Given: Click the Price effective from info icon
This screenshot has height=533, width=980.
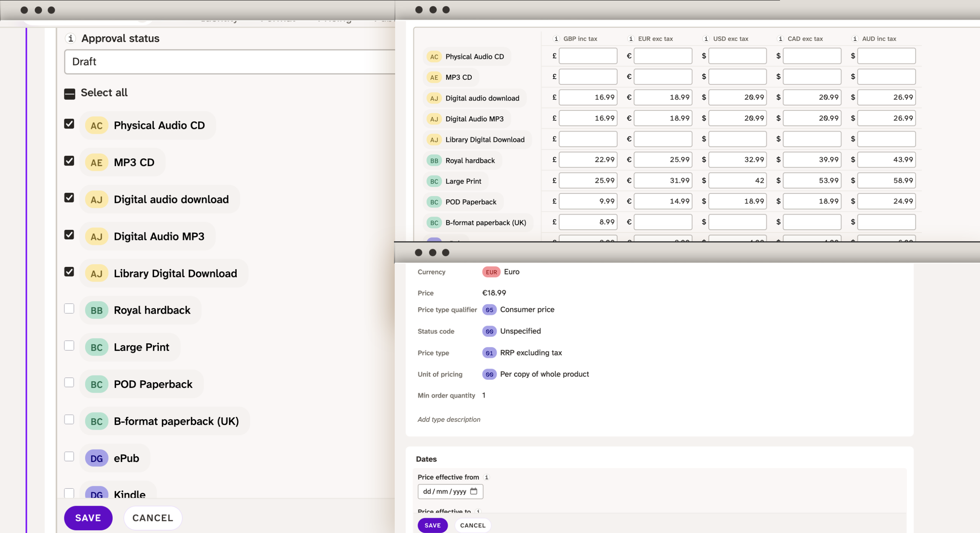Looking at the screenshot, I should tap(486, 477).
